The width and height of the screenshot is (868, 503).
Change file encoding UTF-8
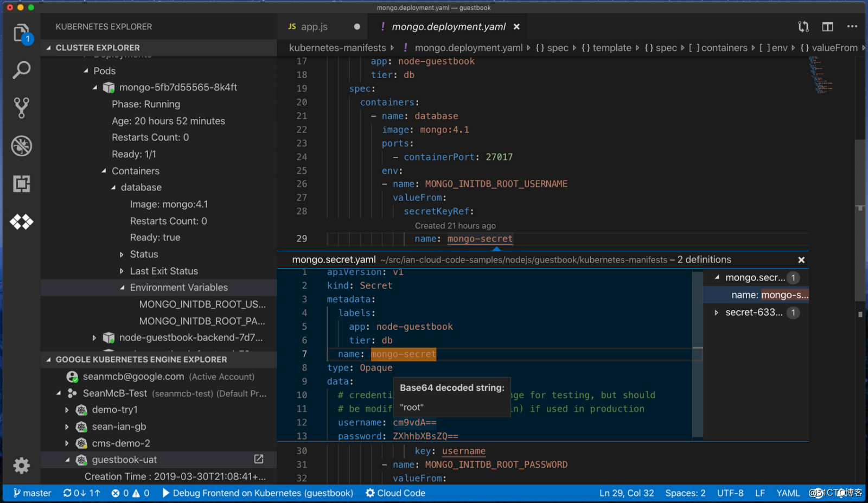tap(730, 493)
